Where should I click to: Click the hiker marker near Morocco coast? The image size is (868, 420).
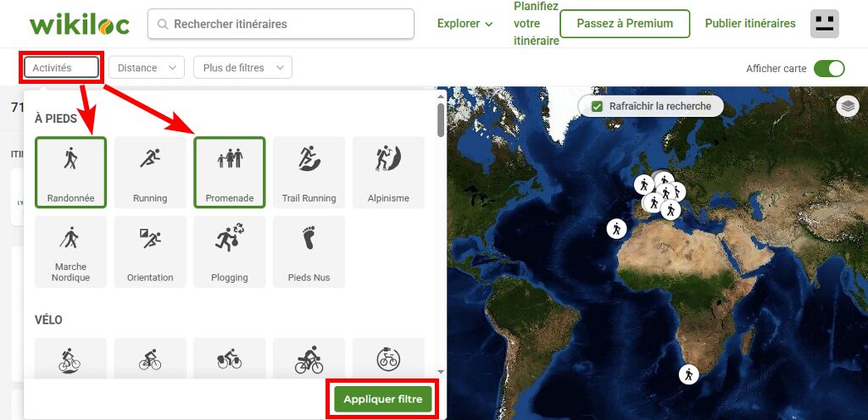click(x=616, y=229)
